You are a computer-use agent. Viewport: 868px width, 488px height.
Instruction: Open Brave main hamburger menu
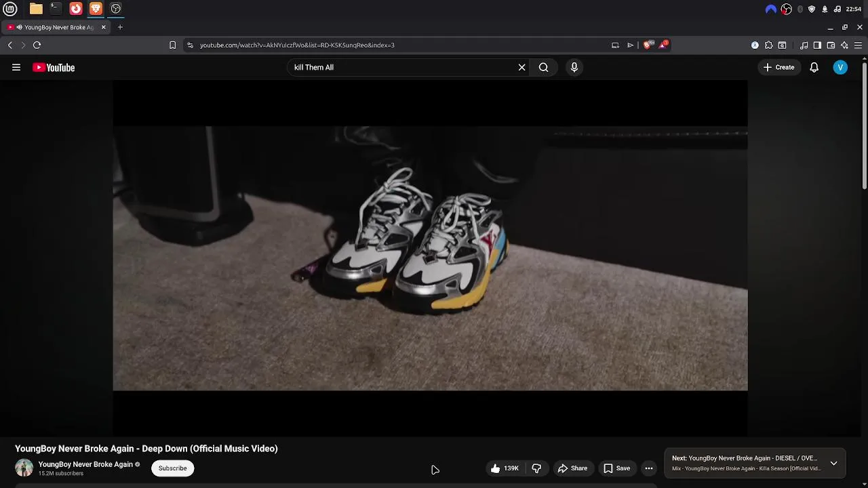[858, 45]
